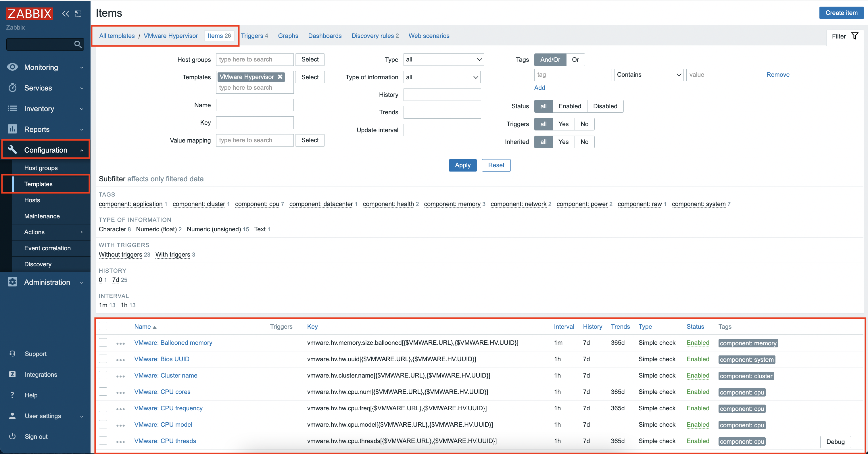Open the VMware: CPU frequency item link
Image resolution: width=868 pixels, height=454 pixels.
coord(168,408)
